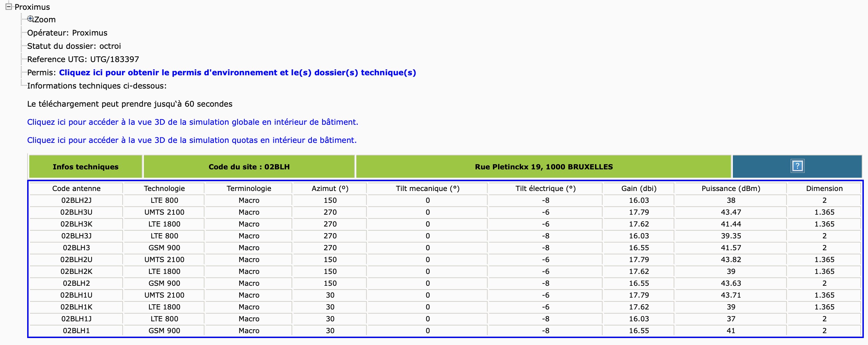
Task: Click the Tilt électrique (°) column header
Action: click(x=545, y=189)
